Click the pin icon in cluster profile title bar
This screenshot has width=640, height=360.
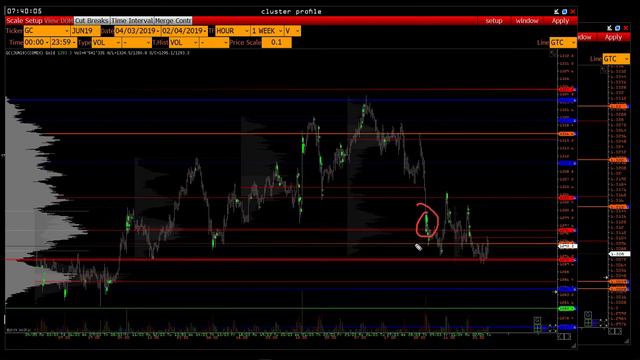[x=556, y=11]
